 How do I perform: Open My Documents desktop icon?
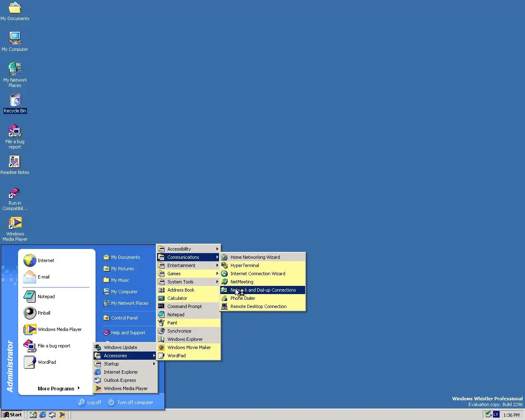15,11
